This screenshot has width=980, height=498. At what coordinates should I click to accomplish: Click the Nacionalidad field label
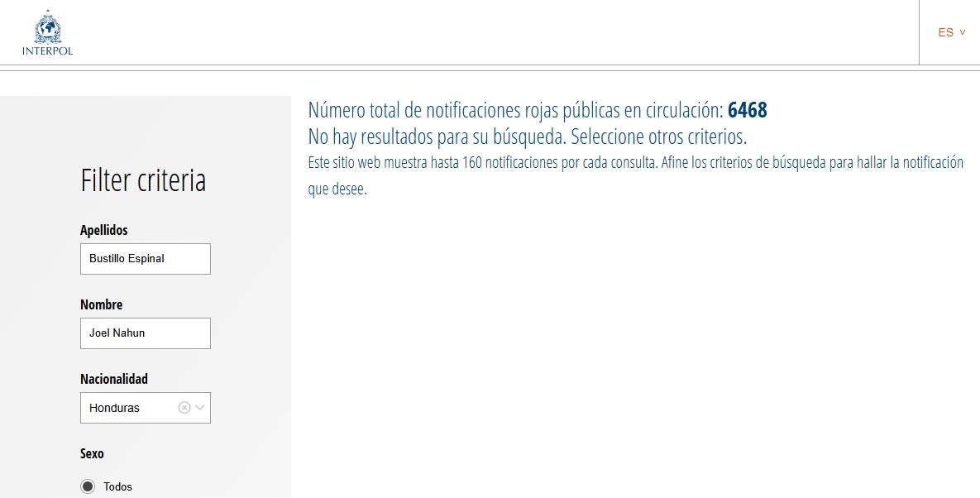tap(114, 379)
